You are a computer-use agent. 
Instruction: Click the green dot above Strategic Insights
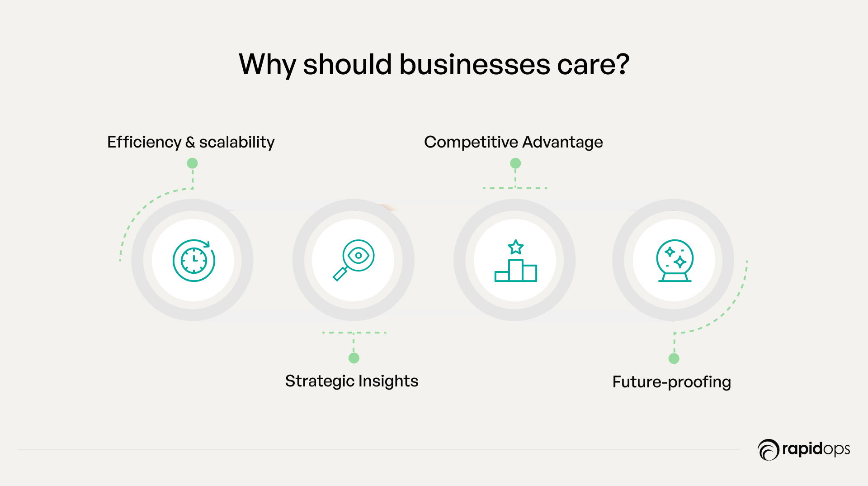click(x=354, y=358)
